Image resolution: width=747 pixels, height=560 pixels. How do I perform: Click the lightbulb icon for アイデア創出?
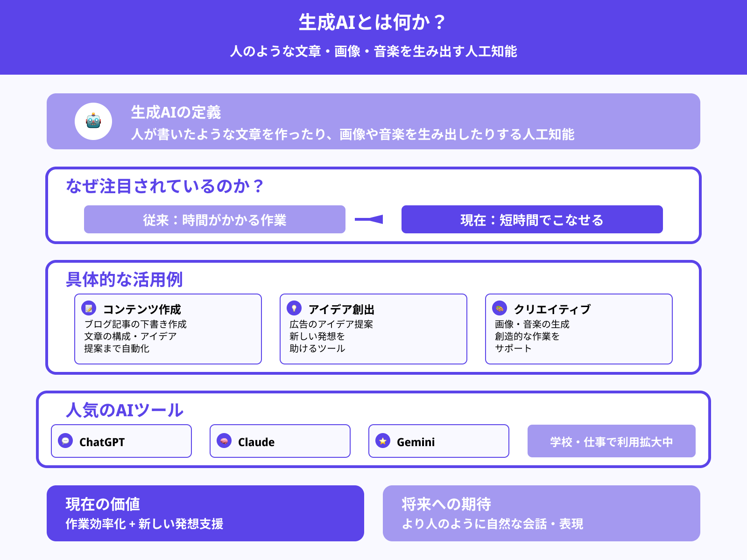[x=294, y=308]
